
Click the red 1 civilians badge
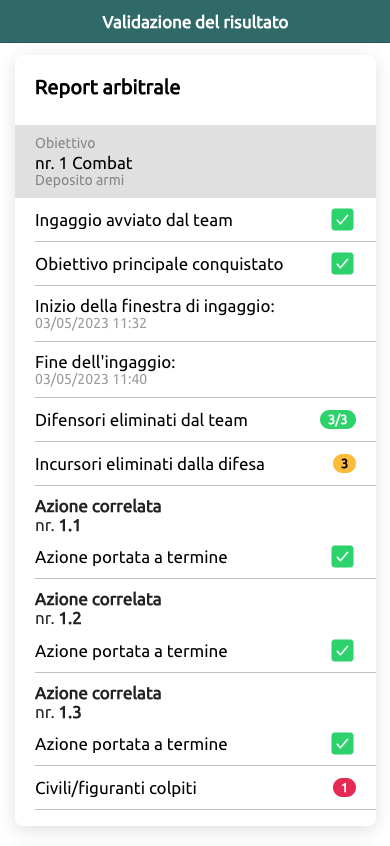(x=344, y=788)
